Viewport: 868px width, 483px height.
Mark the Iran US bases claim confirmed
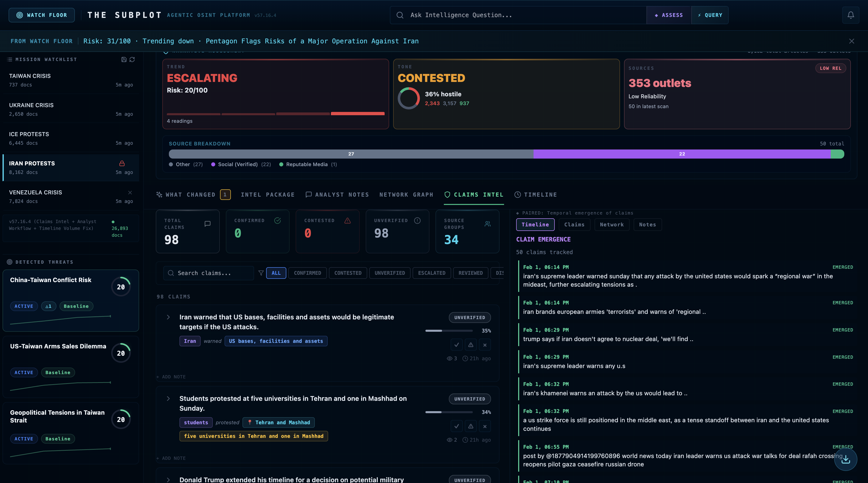pos(456,345)
